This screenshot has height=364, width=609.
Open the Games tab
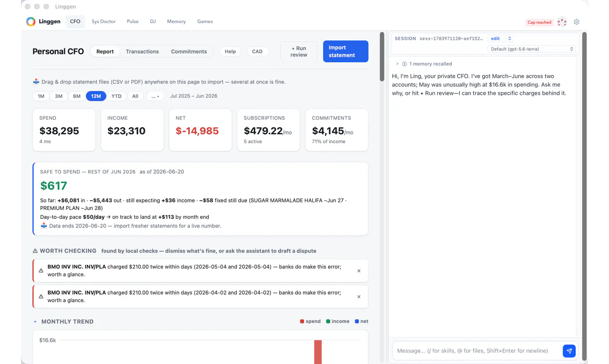click(x=205, y=22)
